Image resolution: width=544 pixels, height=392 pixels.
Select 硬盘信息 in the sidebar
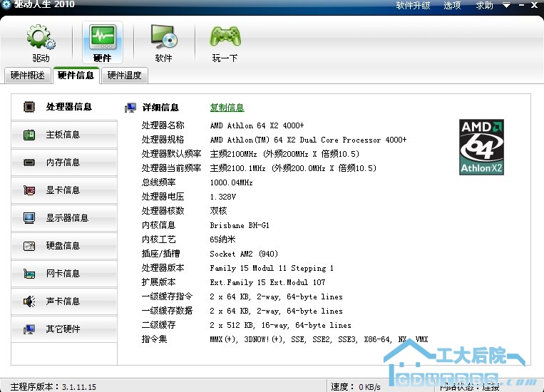[65, 246]
